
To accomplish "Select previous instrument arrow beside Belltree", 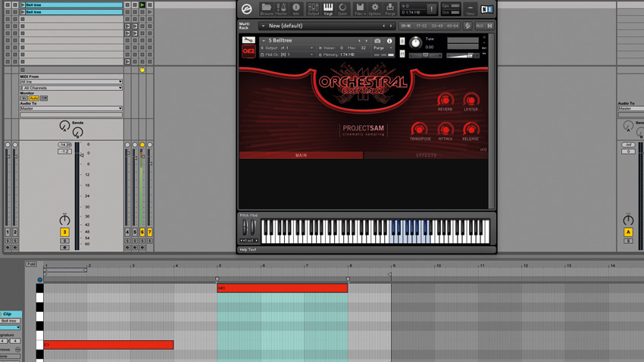I will (x=359, y=41).
